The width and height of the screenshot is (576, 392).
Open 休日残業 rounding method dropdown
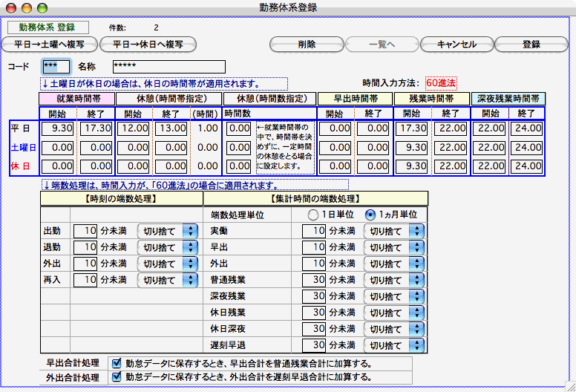[394, 313]
